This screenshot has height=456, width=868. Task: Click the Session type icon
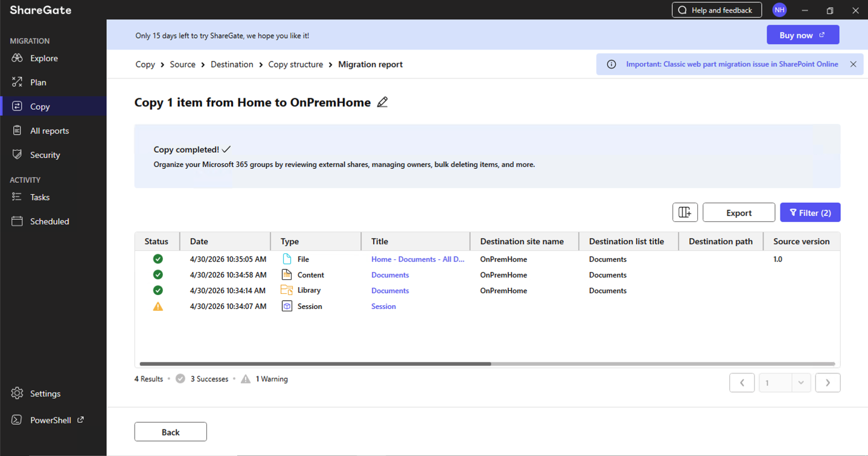click(287, 306)
